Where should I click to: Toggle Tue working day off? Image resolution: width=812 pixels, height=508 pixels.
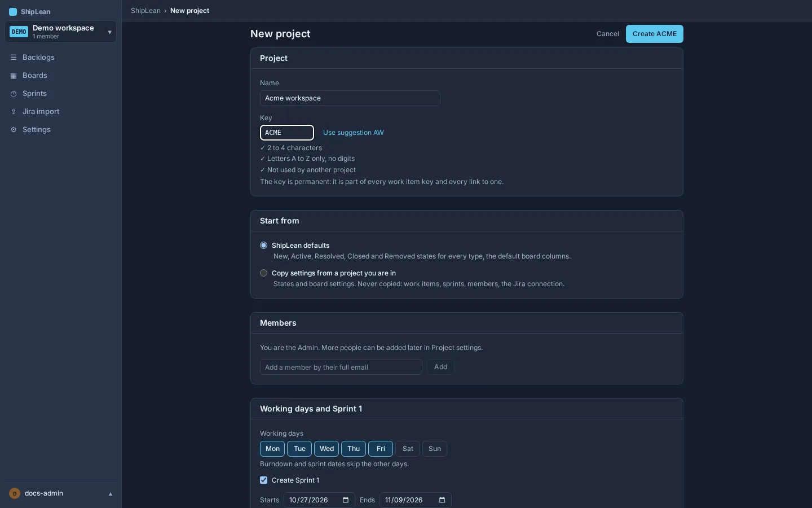coord(299,449)
